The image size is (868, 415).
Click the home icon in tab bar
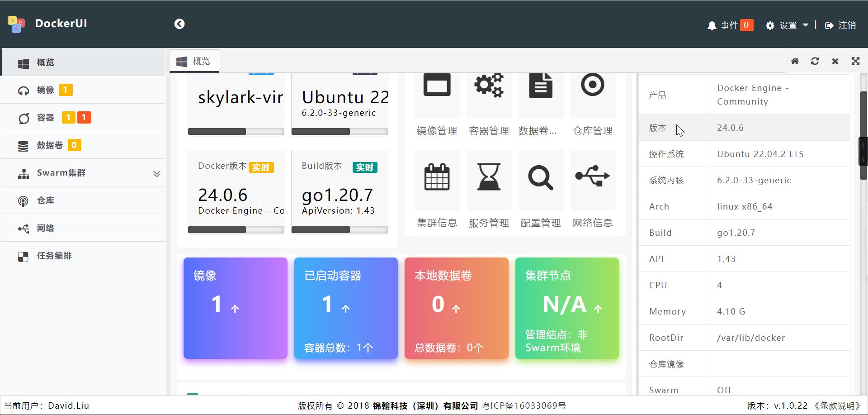(x=795, y=61)
